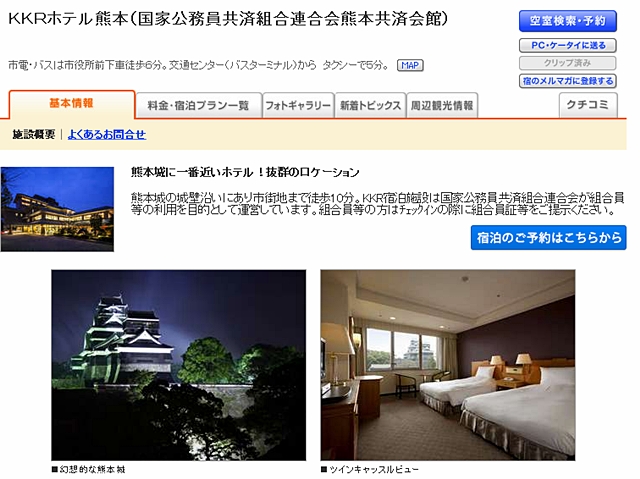Screen dimensions: 640x479
Task: Open the クチコミ reviews tab
Action: point(588,105)
